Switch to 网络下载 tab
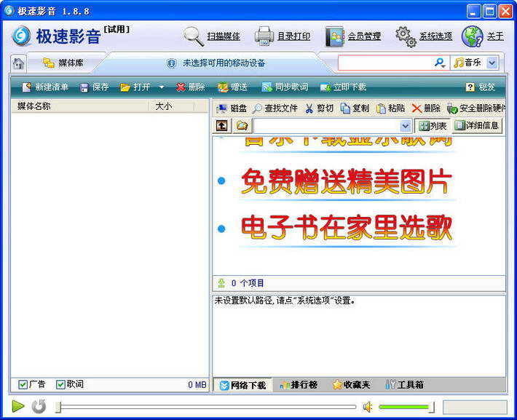This screenshot has width=517, height=420. pyautogui.click(x=242, y=385)
